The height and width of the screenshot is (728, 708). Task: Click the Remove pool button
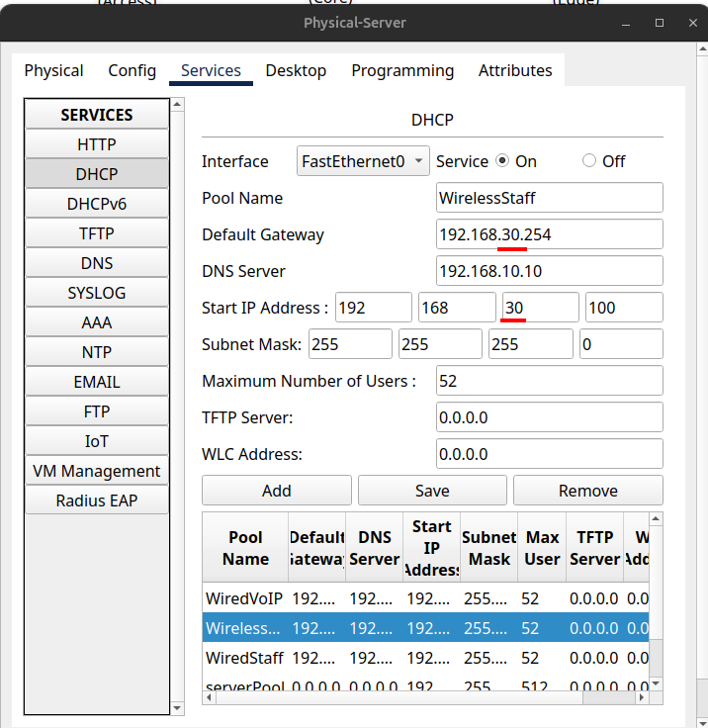[588, 491]
